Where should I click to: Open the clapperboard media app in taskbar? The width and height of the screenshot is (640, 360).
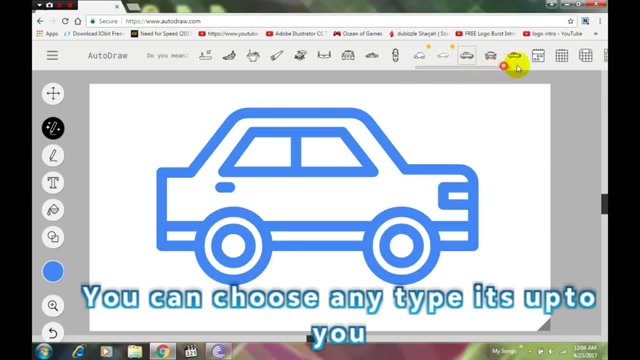(191, 351)
